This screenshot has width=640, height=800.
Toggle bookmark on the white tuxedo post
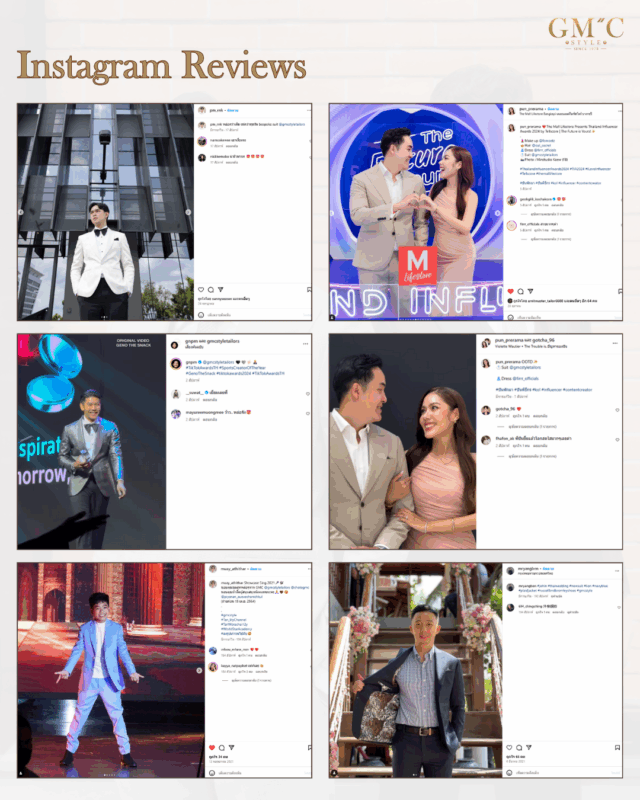(x=308, y=290)
